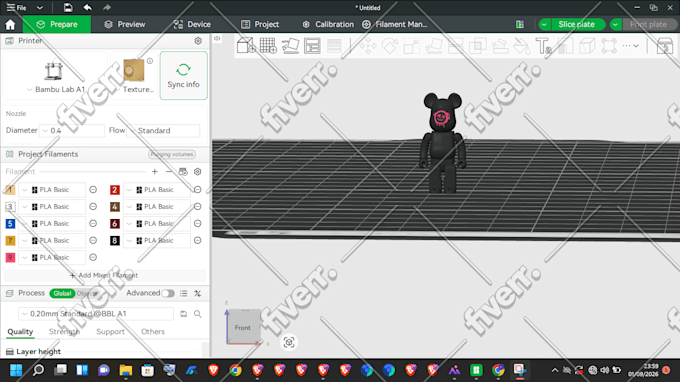Open the toolbar overflow more menu
Viewport: 680px width, 382px height.
[630, 46]
